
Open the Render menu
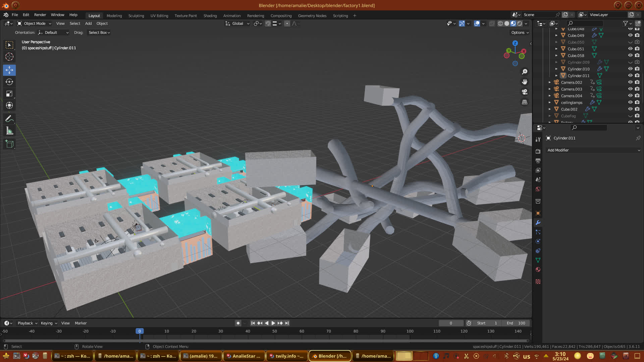click(x=40, y=15)
